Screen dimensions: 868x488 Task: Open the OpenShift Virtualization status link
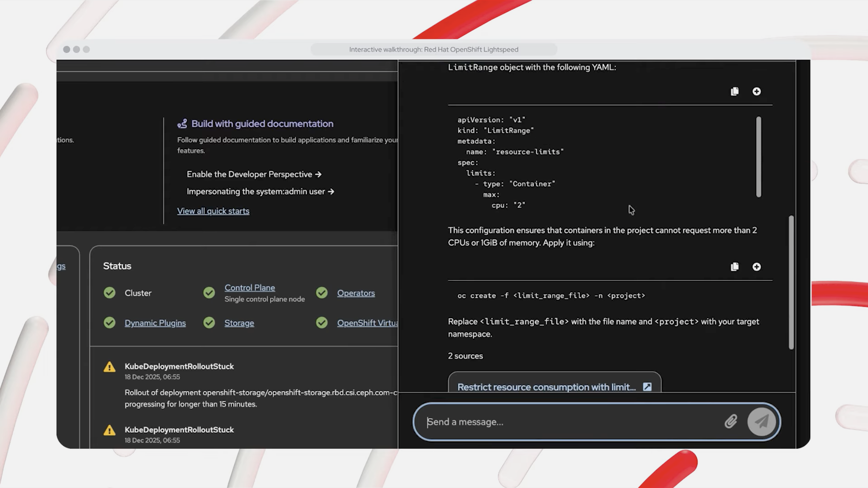click(x=367, y=323)
